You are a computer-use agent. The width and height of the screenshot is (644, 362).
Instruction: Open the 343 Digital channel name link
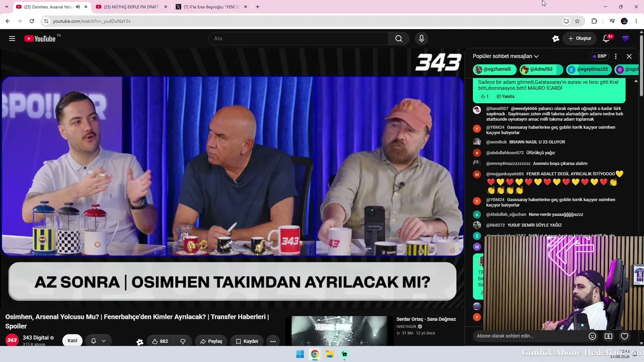[x=36, y=338]
